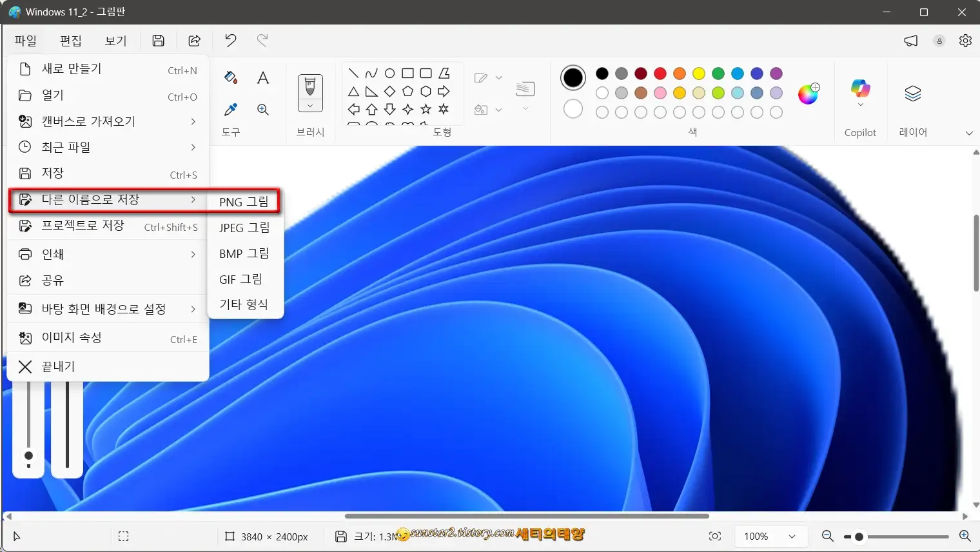
Task: Select the five-point star shape
Action: (x=426, y=109)
